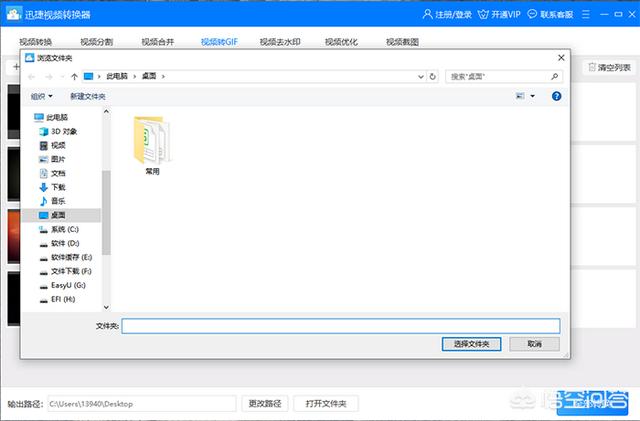The image size is (640, 421).
Task: Click the 清空列表 button
Action: pyautogui.click(x=609, y=67)
